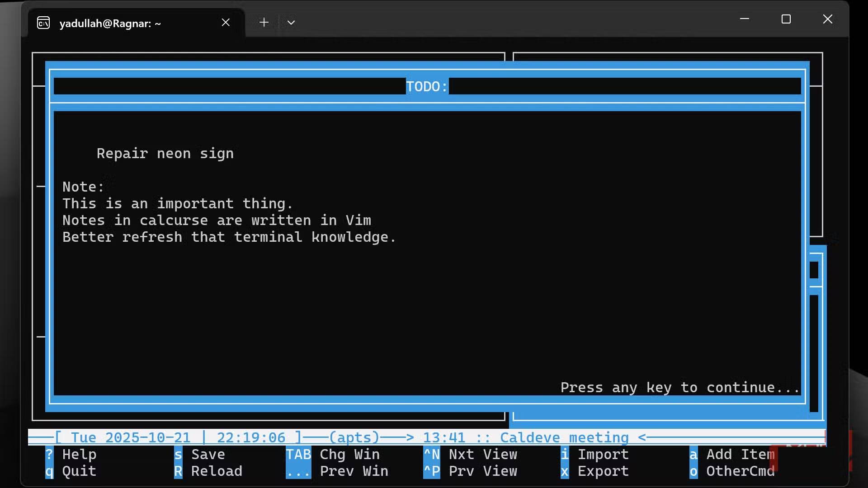Image resolution: width=868 pixels, height=488 pixels.
Task: Click the Press any key to continue text
Action: pos(679,387)
